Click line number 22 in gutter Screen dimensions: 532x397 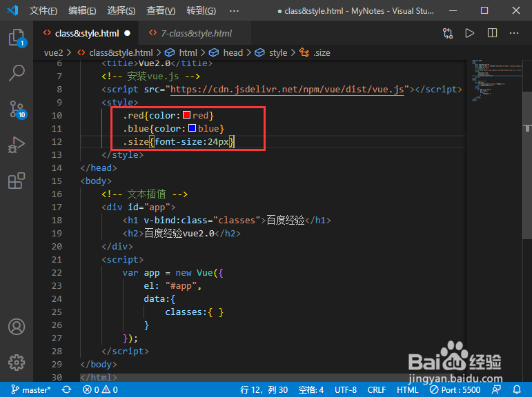[x=57, y=273]
